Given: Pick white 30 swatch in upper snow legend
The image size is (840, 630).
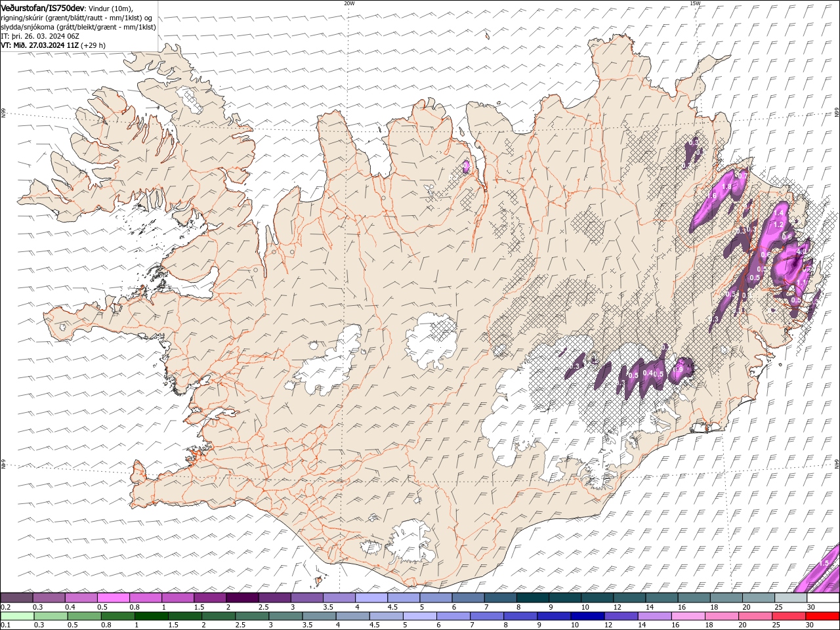Looking at the screenshot, I should point(822,597).
